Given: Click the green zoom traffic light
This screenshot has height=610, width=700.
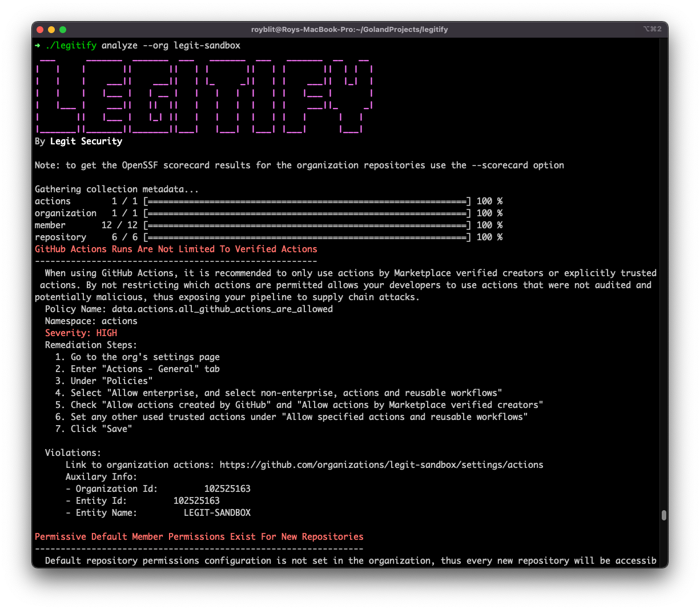Looking at the screenshot, I should [63, 29].
